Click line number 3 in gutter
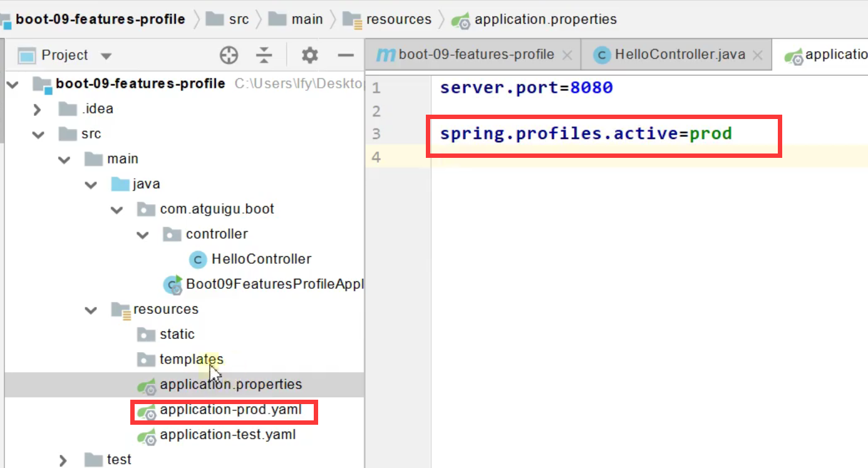Screen dimensions: 868x468 (376, 133)
